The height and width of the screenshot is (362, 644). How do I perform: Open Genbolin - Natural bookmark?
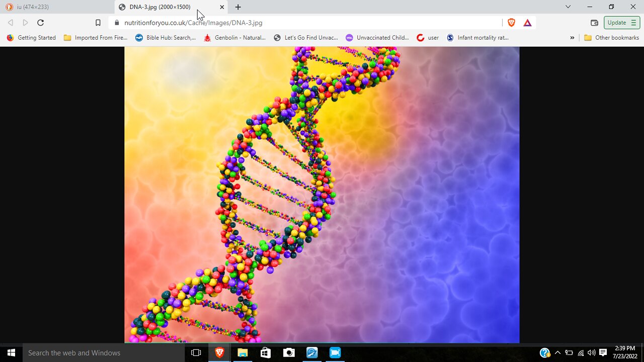tap(234, 38)
